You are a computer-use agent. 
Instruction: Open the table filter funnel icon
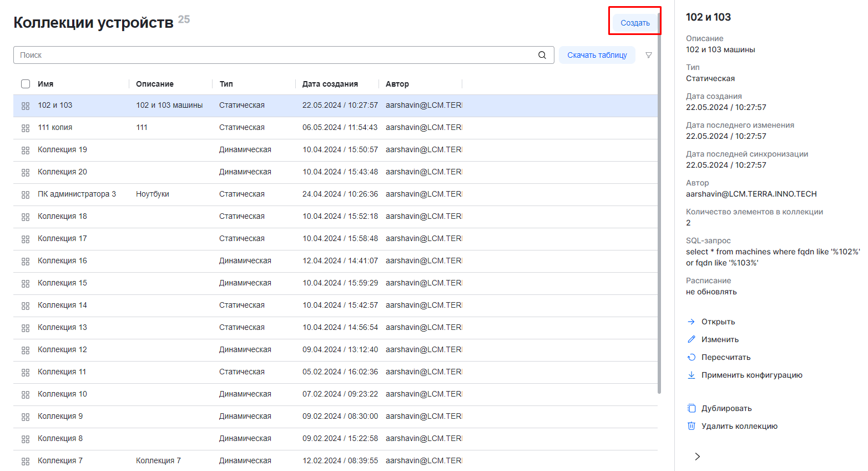point(648,55)
